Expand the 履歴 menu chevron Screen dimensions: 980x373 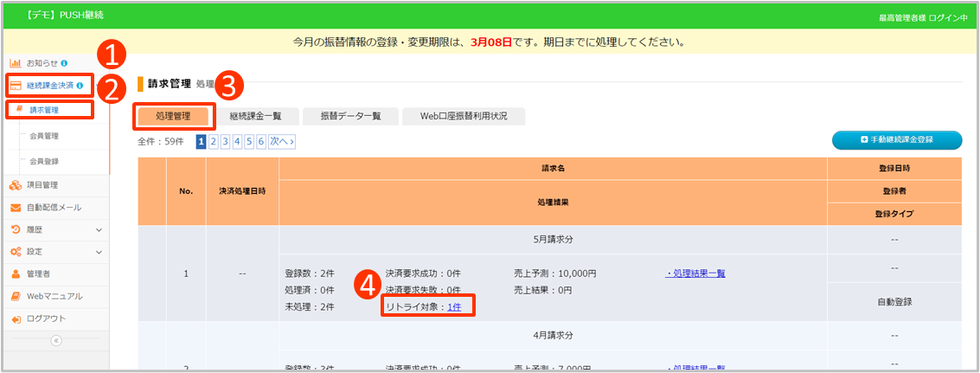click(x=99, y=230)
